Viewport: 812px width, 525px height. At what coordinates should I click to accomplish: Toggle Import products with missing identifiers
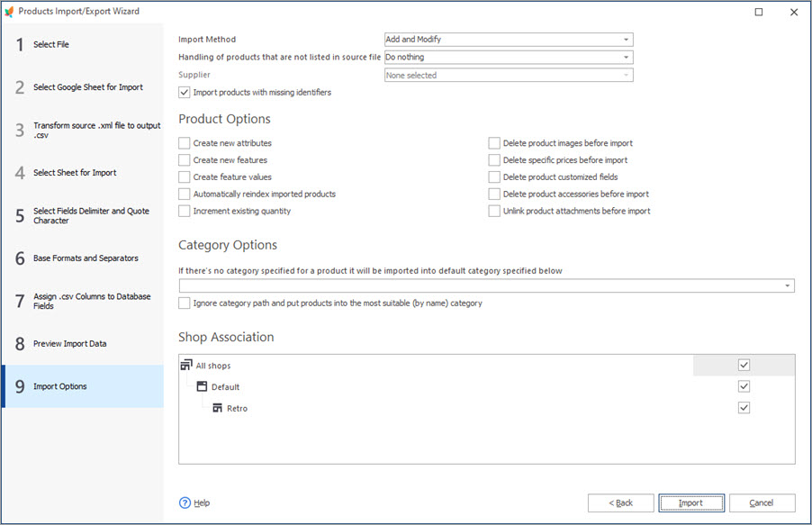point(184,92)
